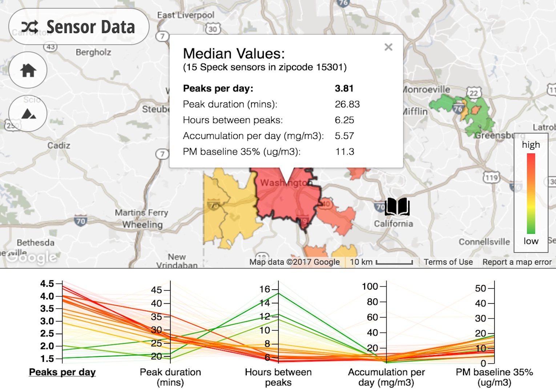Close the Median Values popup
This screenshot has width=556, height=392.
[x=388, y=47]
